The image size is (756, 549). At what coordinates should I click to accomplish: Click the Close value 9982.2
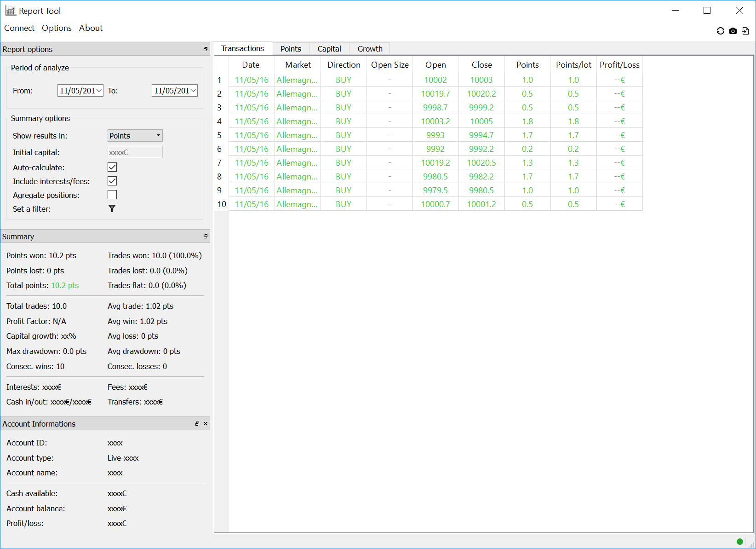pyautogui.click(x=481, y=177)
